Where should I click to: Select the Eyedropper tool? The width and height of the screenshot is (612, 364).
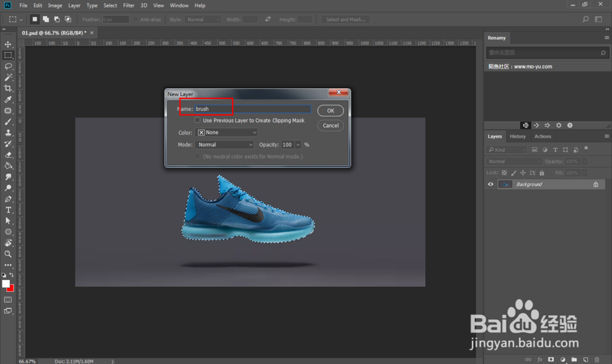pyautogui.click(x=8, y=100)
